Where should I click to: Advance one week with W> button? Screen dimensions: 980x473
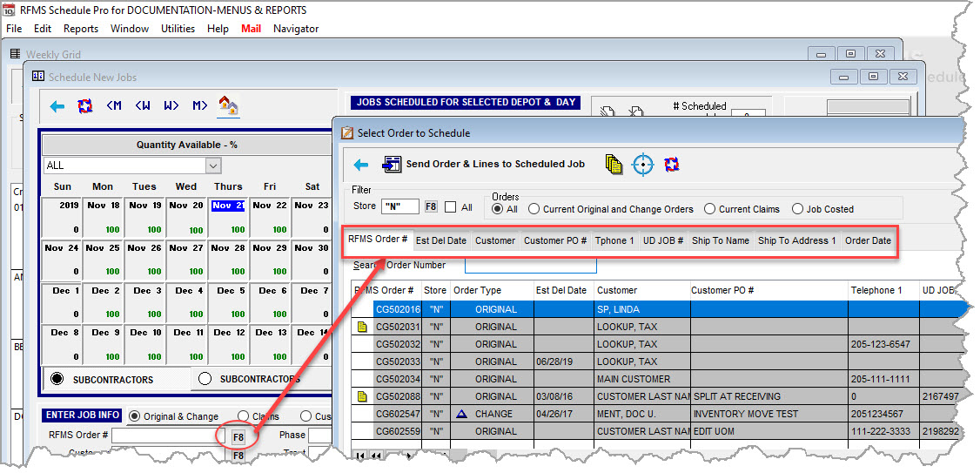(171, 105)
